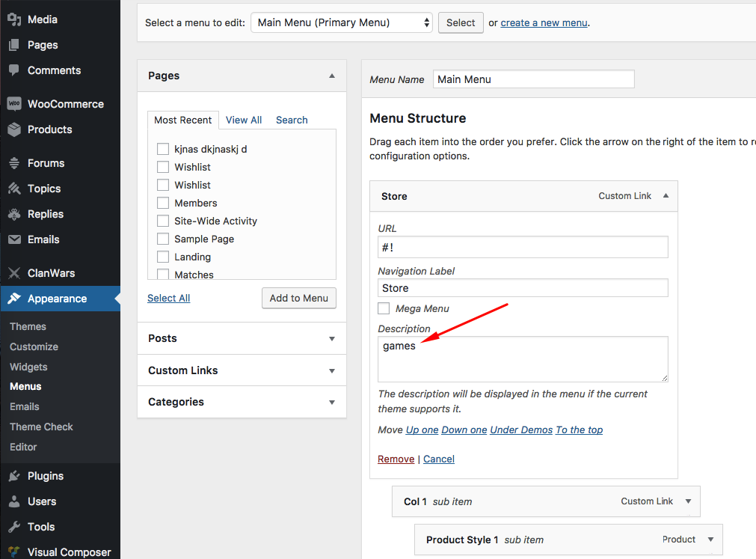This screenshot has width=756, height=559.
Task: Click the Products box icon
Action: click(x=14, y=129)
